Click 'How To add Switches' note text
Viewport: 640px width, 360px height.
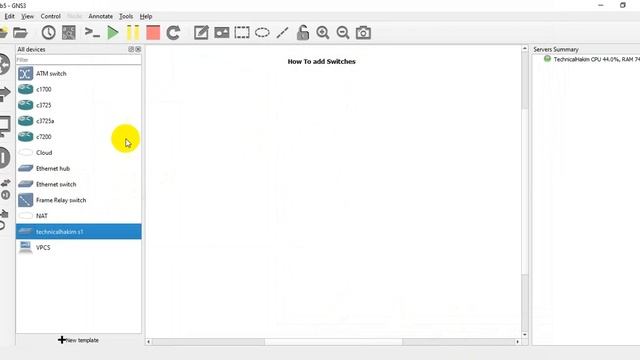click(322, 62)
